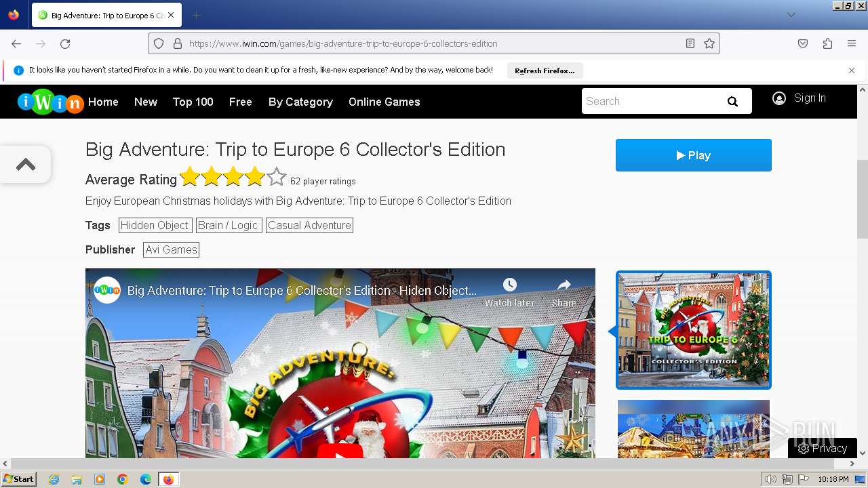
Task: Open Microsoft Edge from taskbar
Action: click(x=146, y=479)
